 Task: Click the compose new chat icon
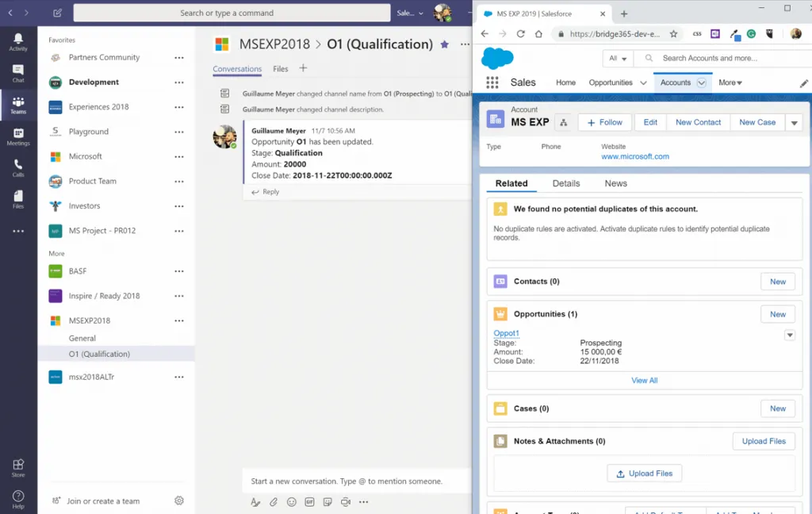[57, 13]
